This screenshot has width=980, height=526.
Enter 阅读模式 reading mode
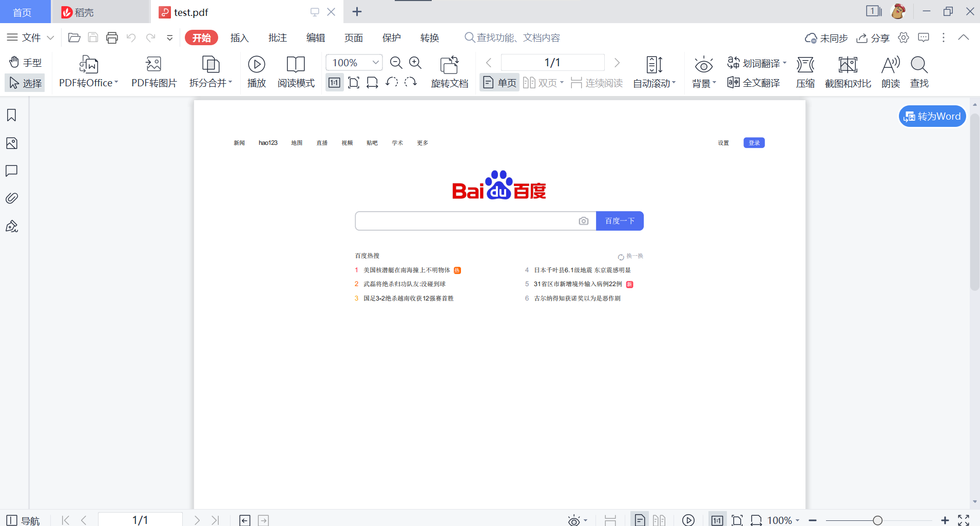(x=296, y=72)
